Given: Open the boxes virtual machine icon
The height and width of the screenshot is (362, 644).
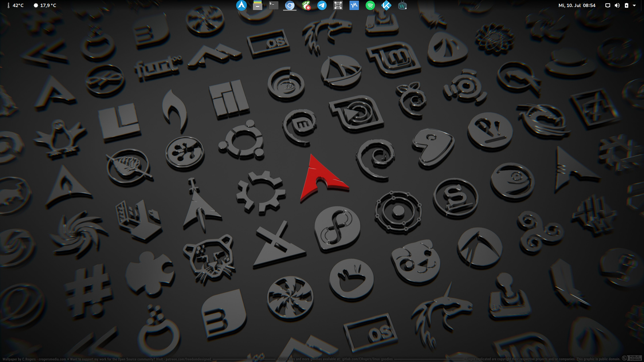Looking at the screenshot, I should pos(338,5).
